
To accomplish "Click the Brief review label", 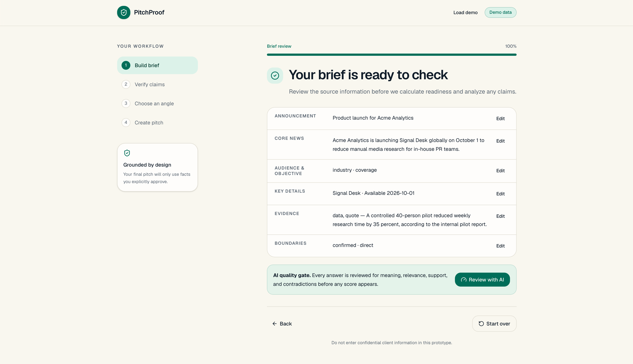I will [279, 46].
